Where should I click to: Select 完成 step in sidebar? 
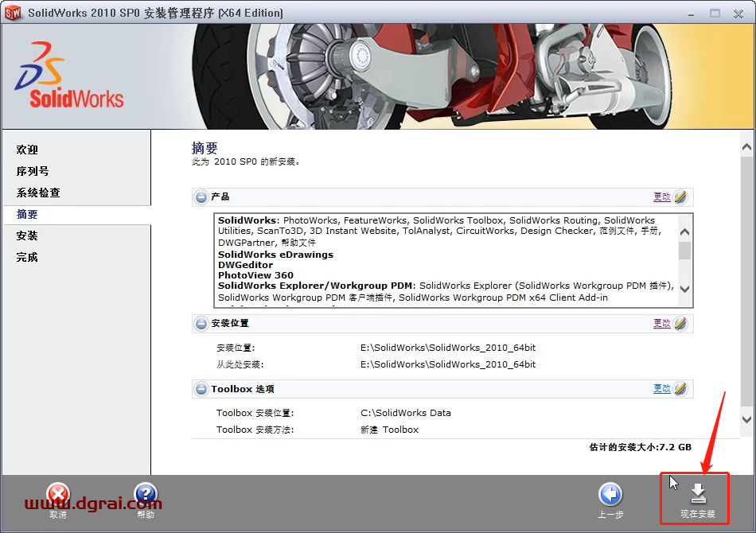click(27, 257)
